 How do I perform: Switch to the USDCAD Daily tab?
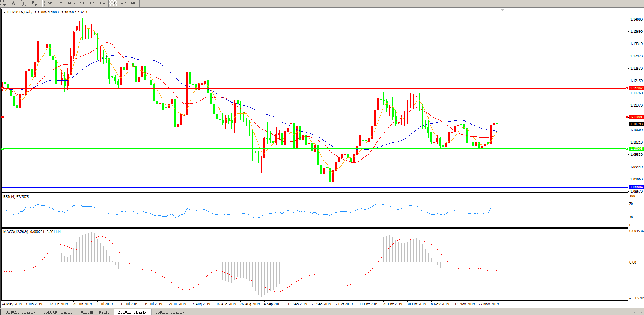(x=58, y=312)
